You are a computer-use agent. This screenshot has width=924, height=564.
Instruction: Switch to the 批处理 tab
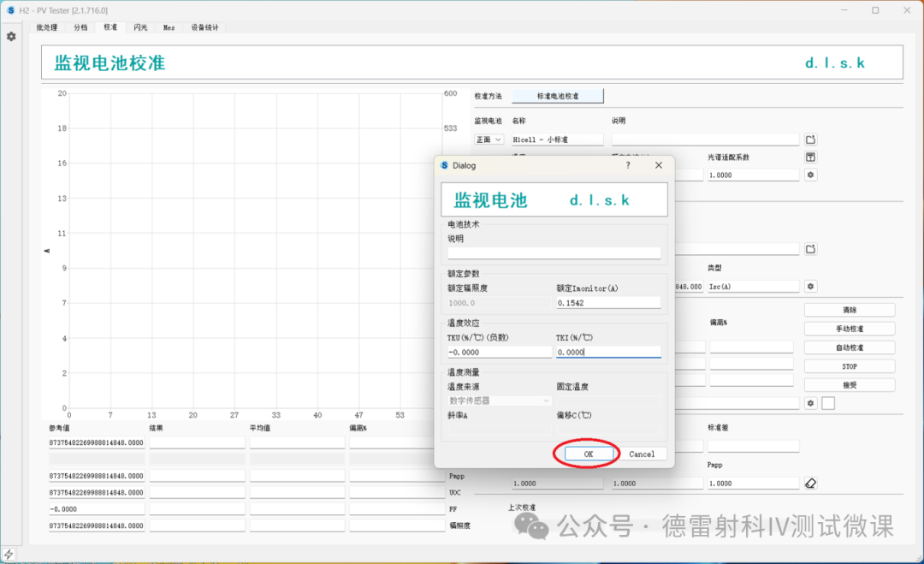point(47,27)
